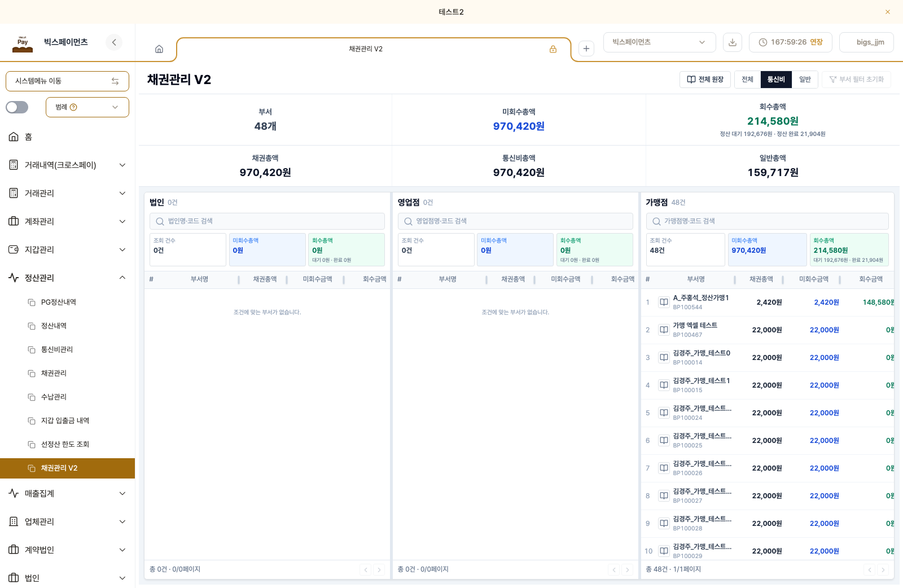
Task: Toggle the switch beside the 범례 dropdown
Action: (17, 107)
